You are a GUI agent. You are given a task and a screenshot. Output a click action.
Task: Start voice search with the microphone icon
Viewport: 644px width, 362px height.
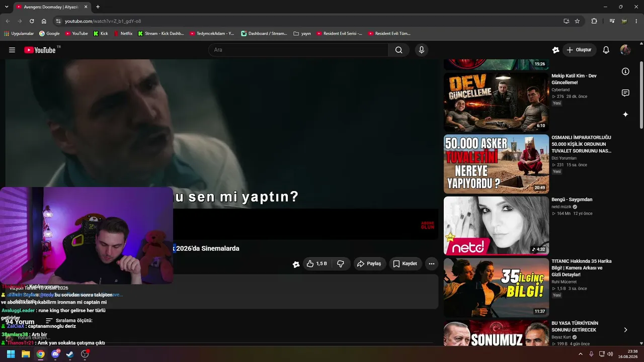(422, 50)
